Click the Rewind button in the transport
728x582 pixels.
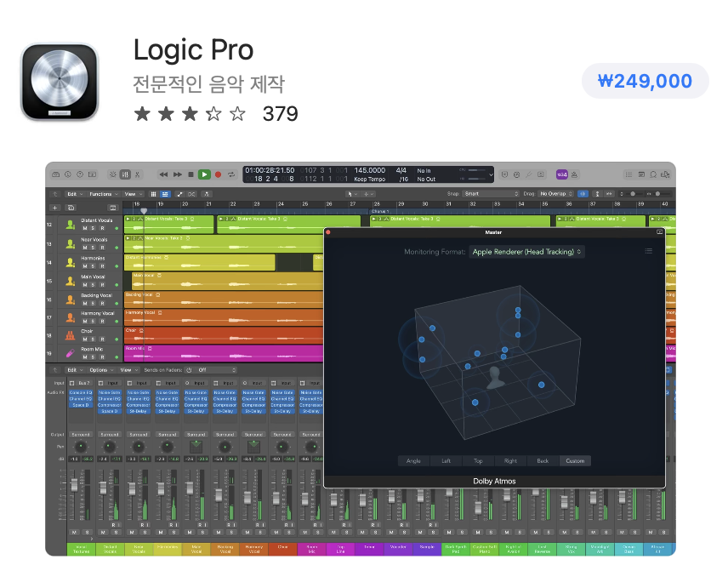point(163,174)
